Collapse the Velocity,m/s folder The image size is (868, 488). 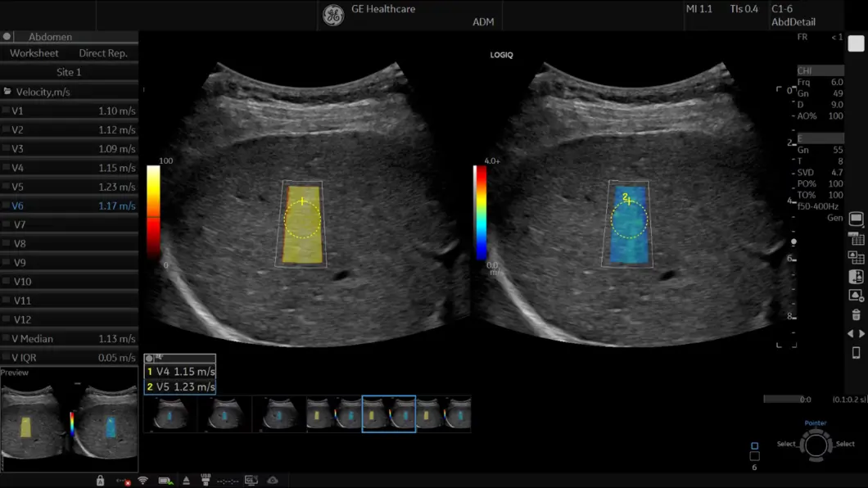pos(7,92)
